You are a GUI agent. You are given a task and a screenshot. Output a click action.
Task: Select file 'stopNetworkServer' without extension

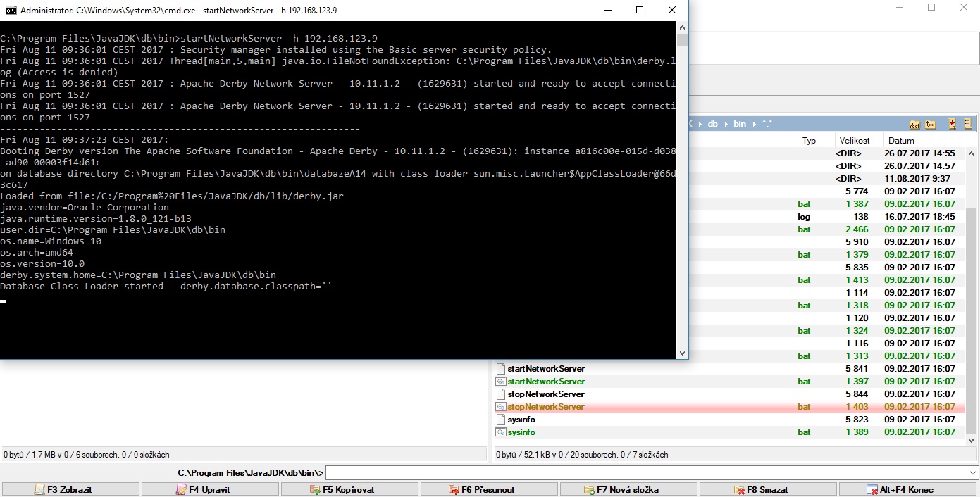tap(546, 394)
